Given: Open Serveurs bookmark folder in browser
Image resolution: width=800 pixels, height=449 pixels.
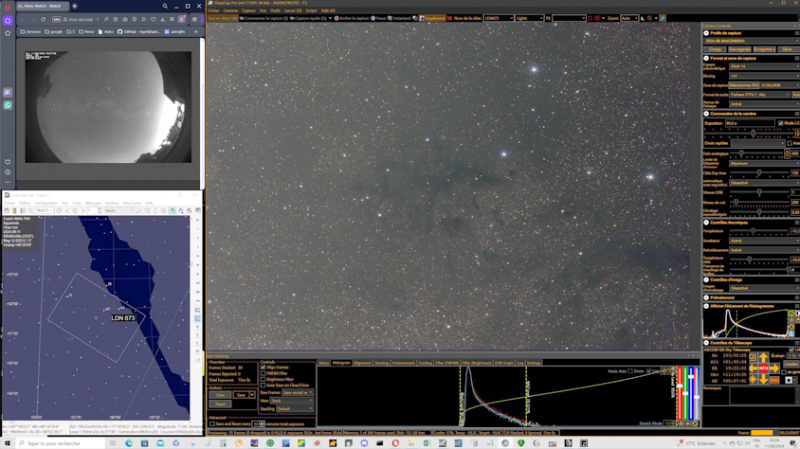Looking at the screenshot, I should [31, 32].
